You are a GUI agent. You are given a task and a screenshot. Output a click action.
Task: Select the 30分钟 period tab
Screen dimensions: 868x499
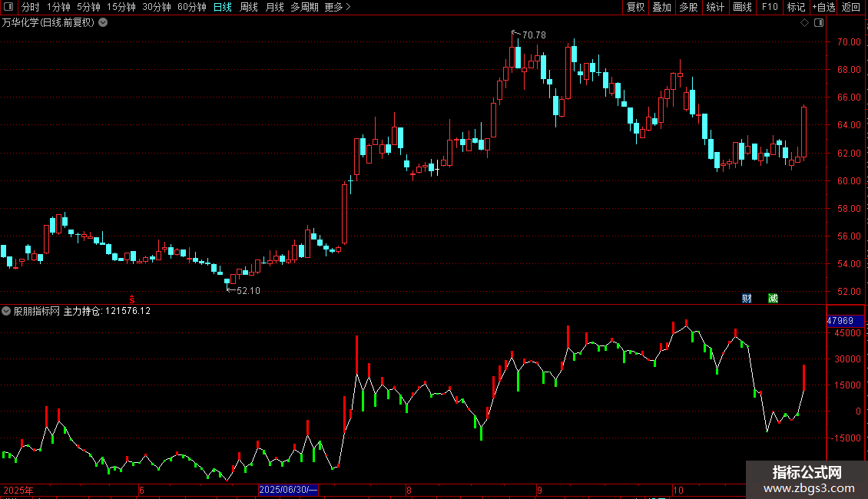(x=156, y=7)
